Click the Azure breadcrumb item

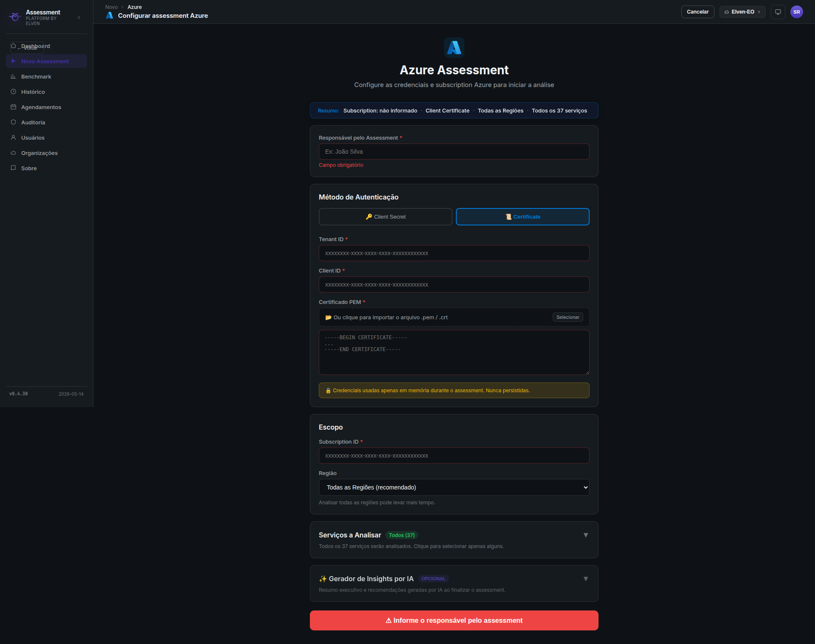(135, 7)
